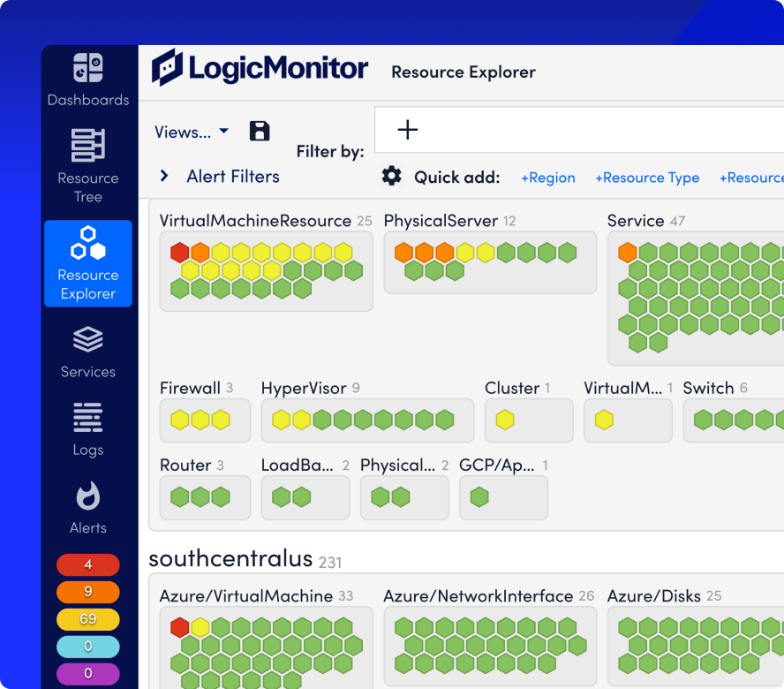This screenshot has width=784, height=689.
Task: Show the 69 warning alerts badge
Action: tap(88, 619)
